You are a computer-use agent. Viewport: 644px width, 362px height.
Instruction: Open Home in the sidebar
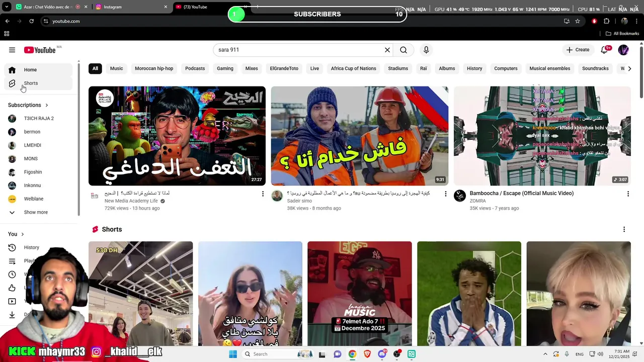click(x=38, y=70)
